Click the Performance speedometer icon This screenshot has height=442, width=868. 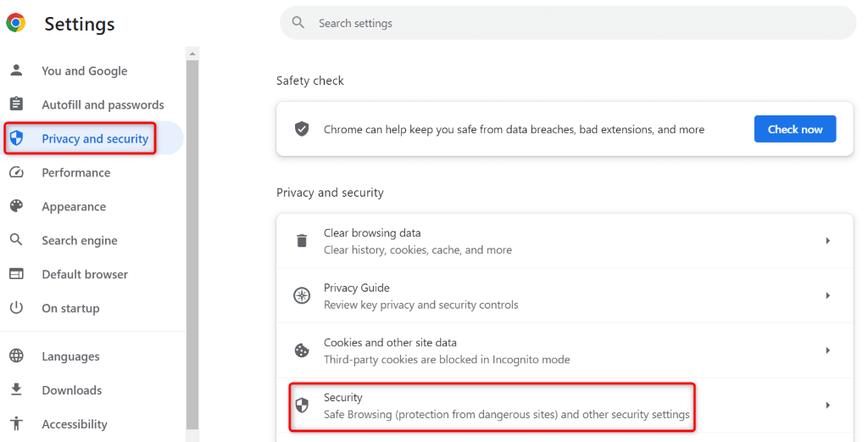[16, 172]
